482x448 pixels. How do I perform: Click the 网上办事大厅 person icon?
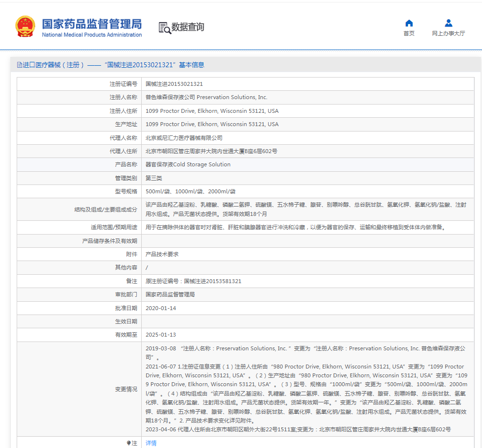(448, 23)
